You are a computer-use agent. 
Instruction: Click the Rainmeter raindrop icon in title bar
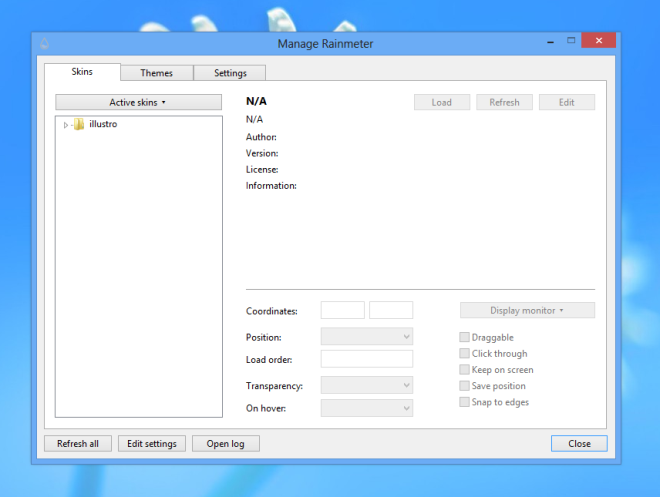coord(45,43)
